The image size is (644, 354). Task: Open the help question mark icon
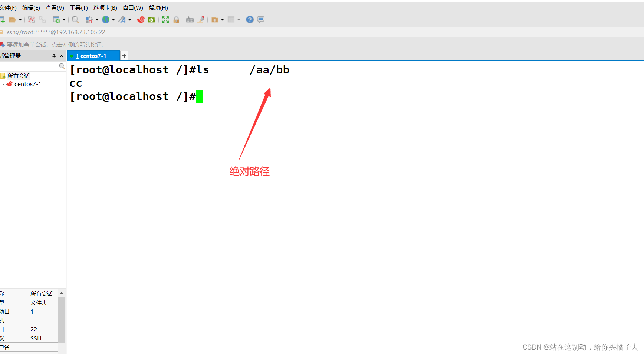(249, 19)
